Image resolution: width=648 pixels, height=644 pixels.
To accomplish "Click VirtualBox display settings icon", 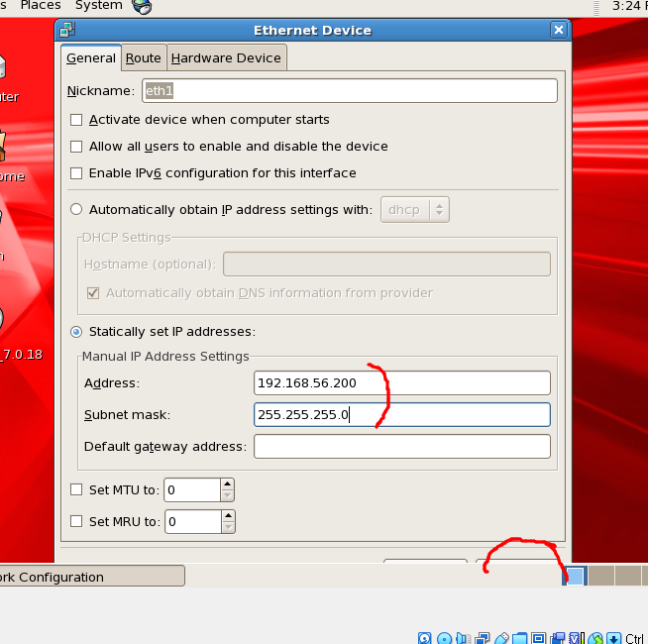I will [538, 638].
